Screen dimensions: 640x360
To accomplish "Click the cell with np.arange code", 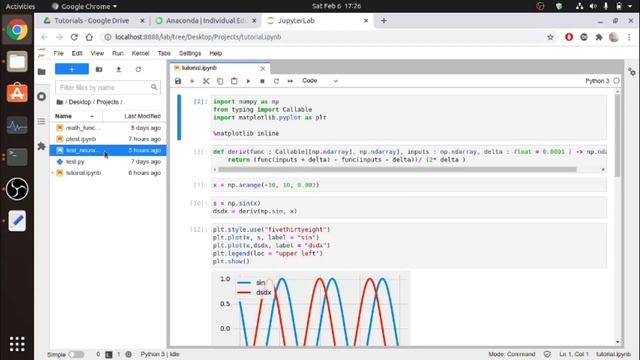I will tap(409, 185).
